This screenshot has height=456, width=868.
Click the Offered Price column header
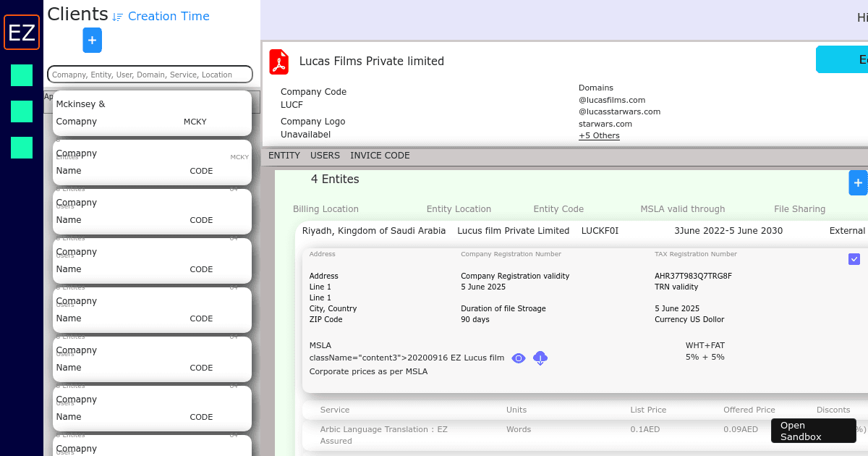coord(749,410)
